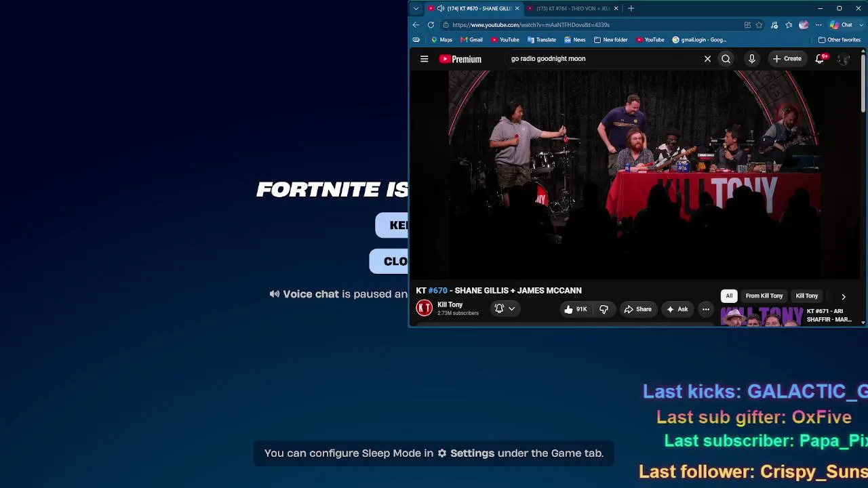Open KT #671 Ari Shaffir video title
This screenshot has height=488, width=868.
pos(829,316)
